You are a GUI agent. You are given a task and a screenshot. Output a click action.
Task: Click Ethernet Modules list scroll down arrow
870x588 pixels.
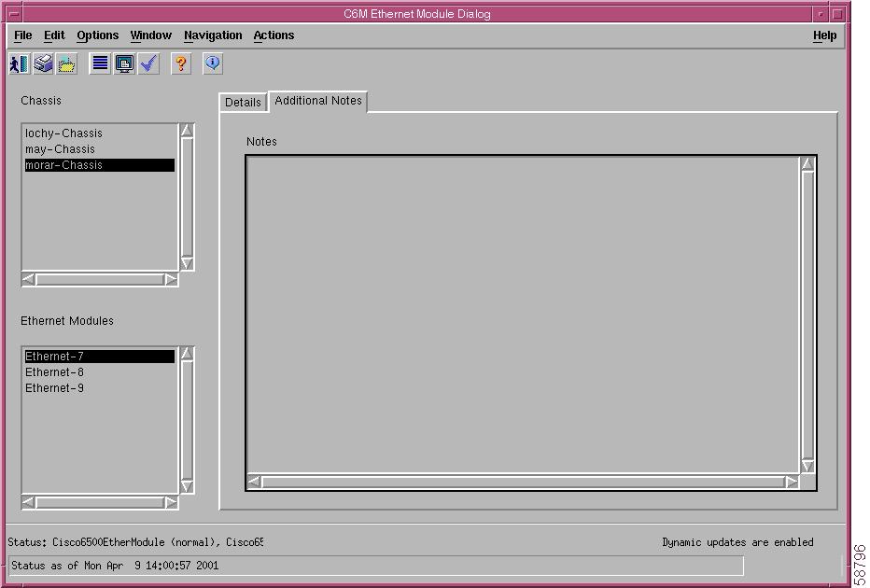[187, 486]
